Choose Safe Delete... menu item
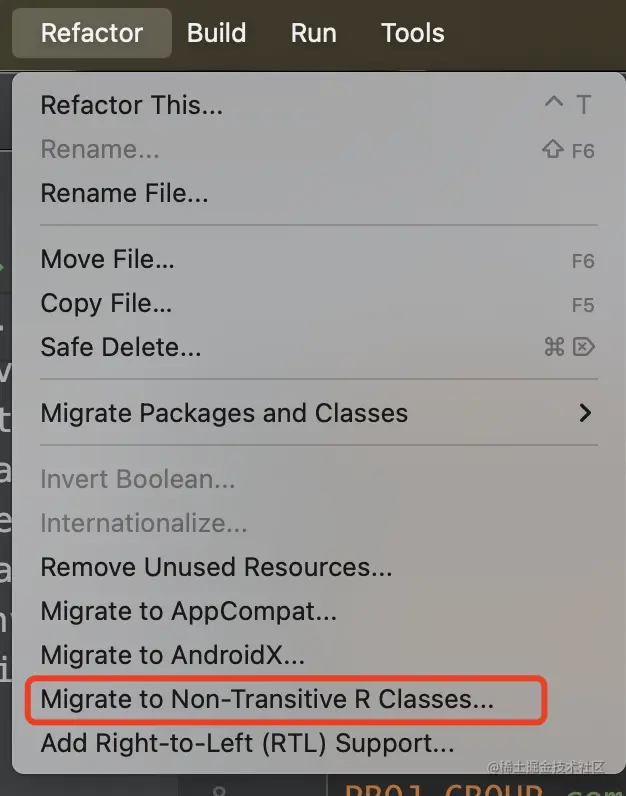This screenshot has width=626, height=796. (x=319, y=347)
